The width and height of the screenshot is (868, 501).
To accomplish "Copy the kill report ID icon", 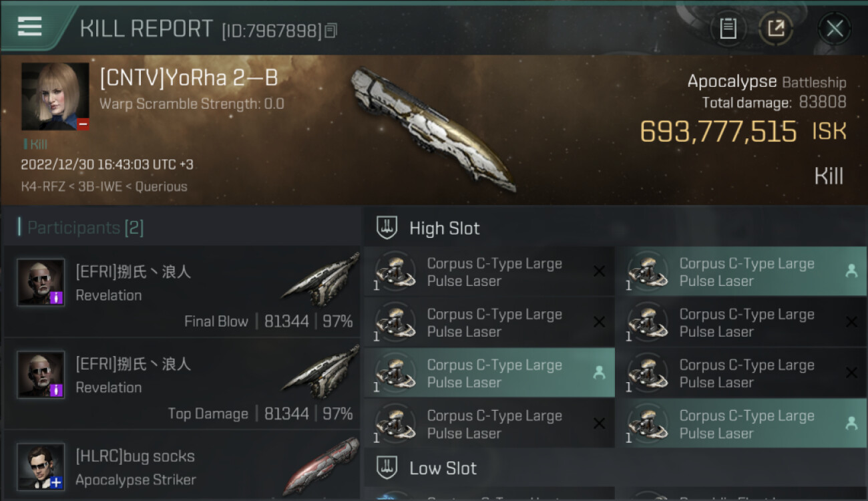I will click(331, 31).
